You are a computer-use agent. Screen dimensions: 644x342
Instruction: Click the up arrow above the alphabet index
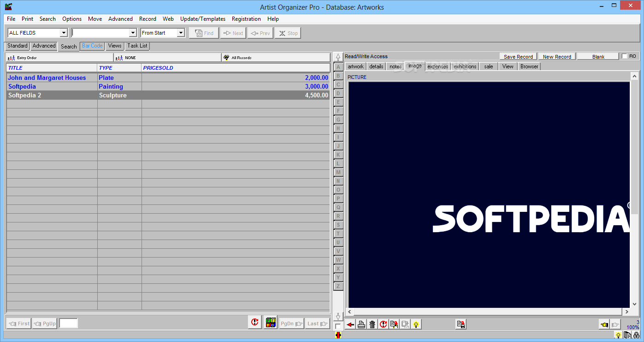(338, 57)
